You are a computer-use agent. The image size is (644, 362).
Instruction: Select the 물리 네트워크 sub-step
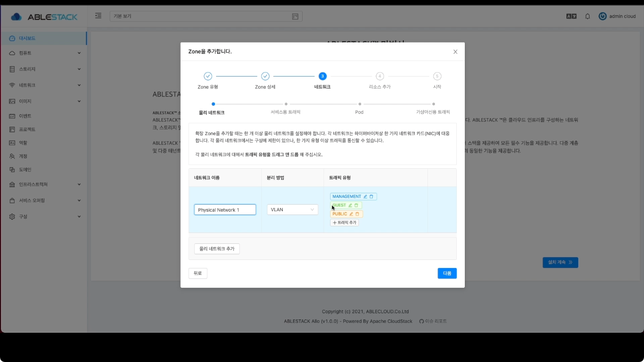[212, 109]
